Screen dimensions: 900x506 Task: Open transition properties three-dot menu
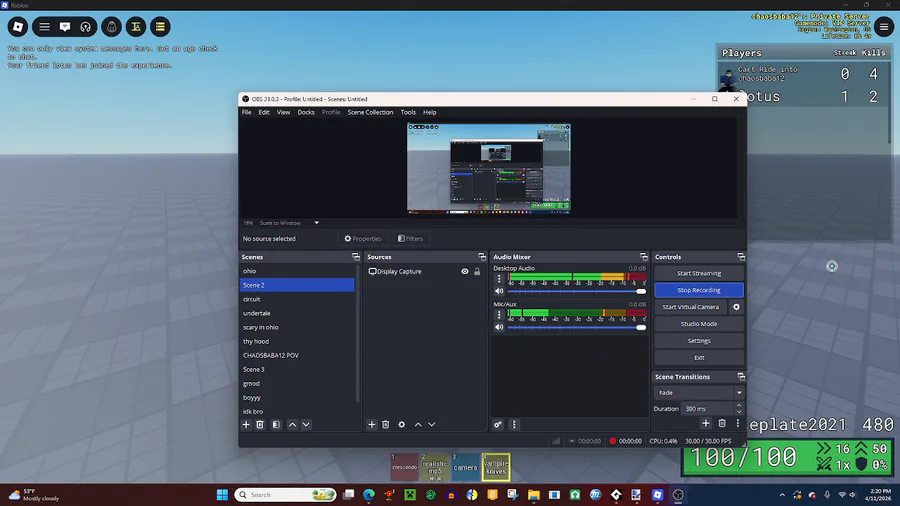pyautogui.click(x=738, y=423)
